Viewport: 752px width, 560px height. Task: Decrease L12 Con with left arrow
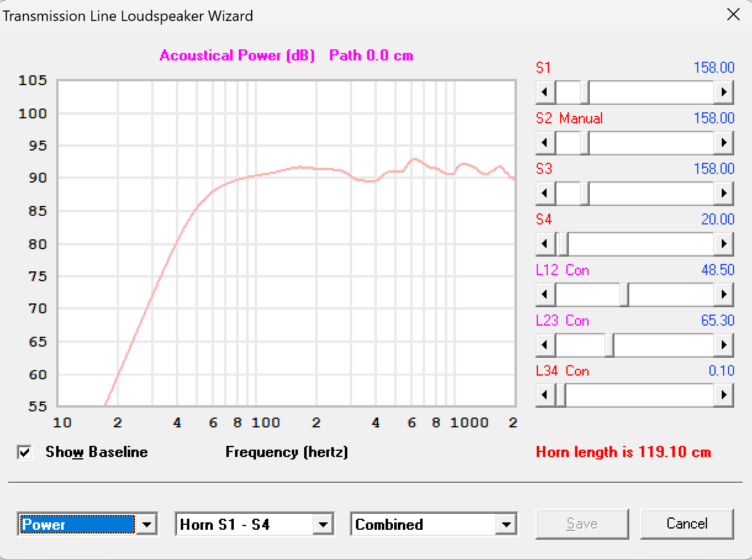545,295
